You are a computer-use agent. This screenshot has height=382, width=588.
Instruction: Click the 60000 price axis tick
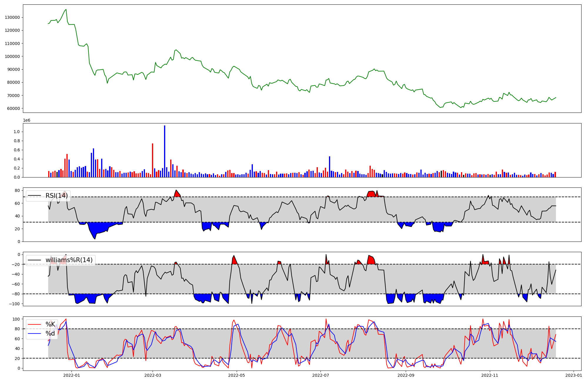pyautogui.click(x=14, y=108)
